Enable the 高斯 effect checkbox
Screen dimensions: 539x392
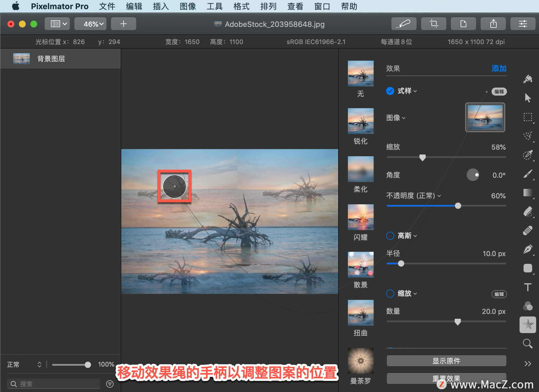click(390, 236)
